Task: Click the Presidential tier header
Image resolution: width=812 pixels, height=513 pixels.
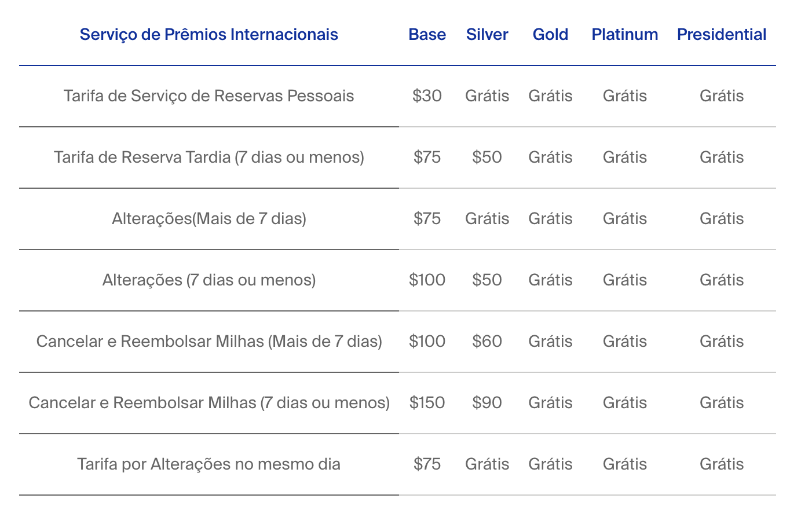Action: click(721, 35)
